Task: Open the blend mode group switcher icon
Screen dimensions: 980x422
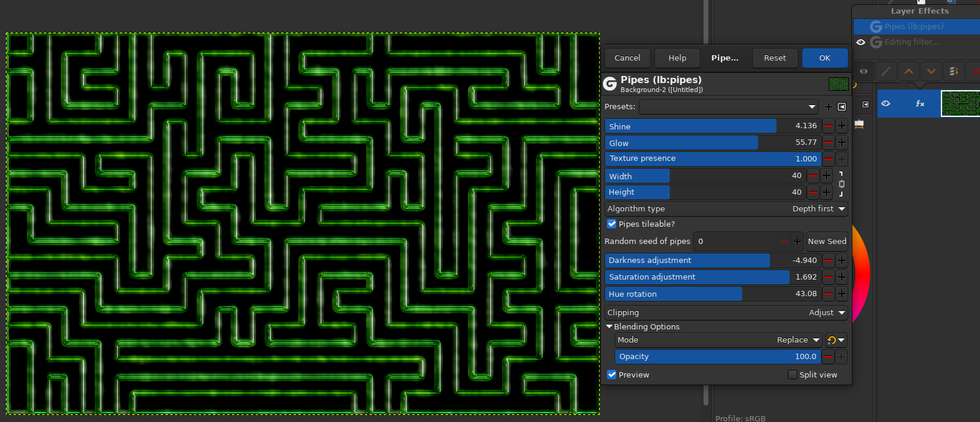Action: 836,340
